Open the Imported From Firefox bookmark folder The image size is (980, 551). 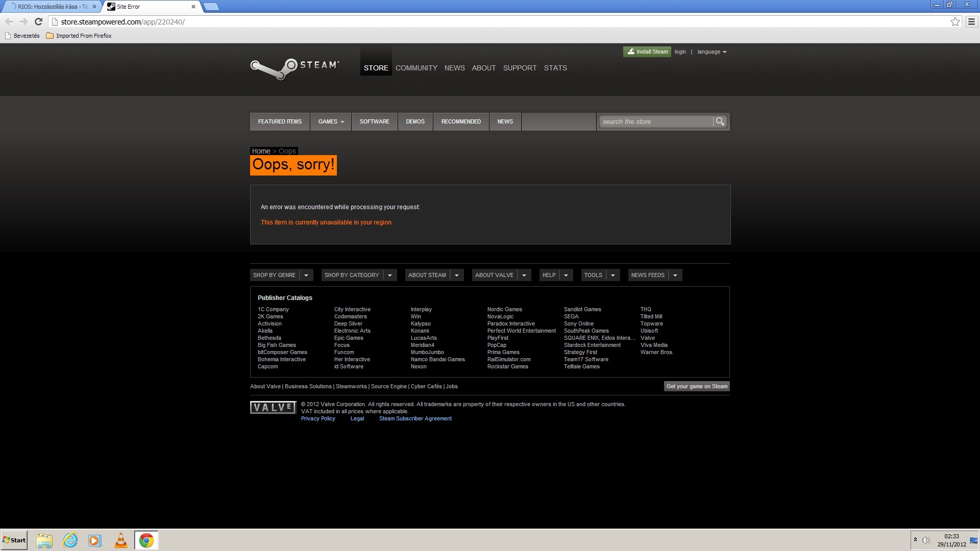click(x=79, y=36)
